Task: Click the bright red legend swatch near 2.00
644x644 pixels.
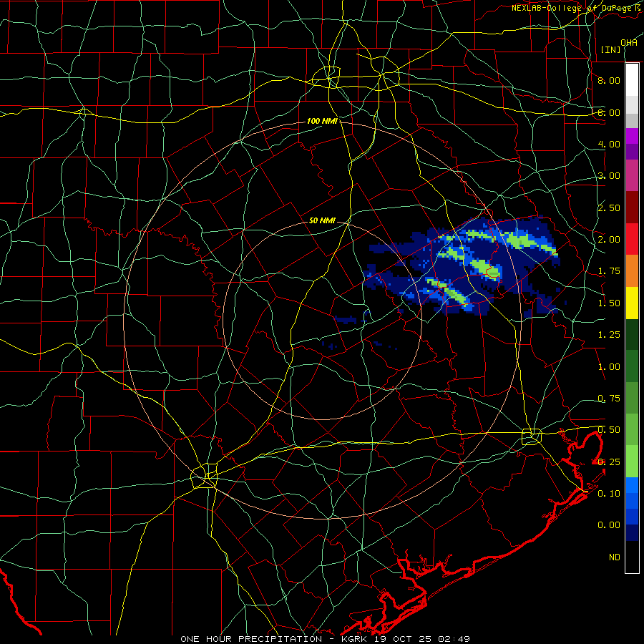Action: (632, 239)
